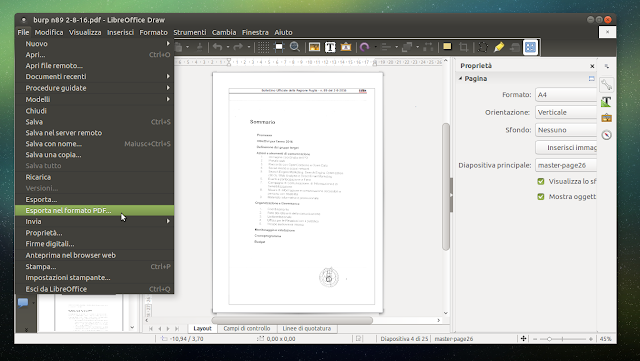The height and width of the screenshot is (361, 640).
Task: Click the Shadow icon
Action: pos(447,47)
